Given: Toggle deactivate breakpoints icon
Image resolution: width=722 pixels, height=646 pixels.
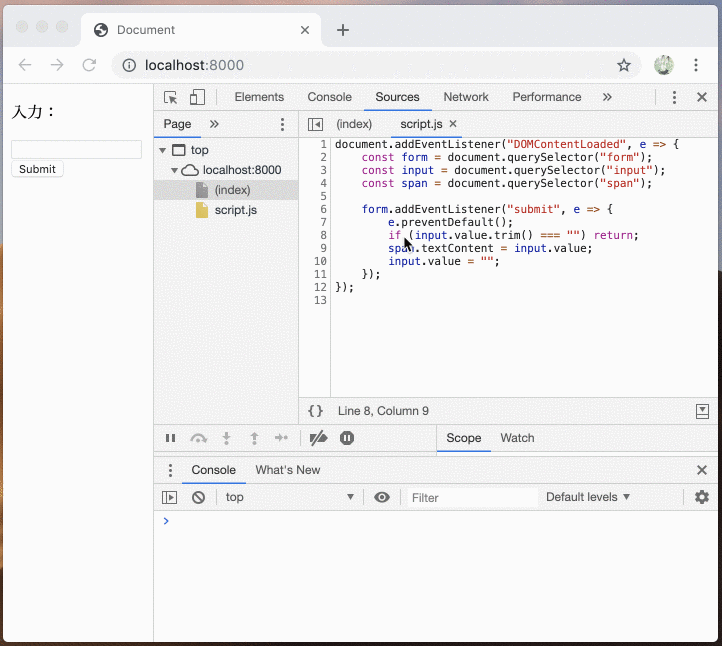Looking at the screenshot, I should point(318,438).
